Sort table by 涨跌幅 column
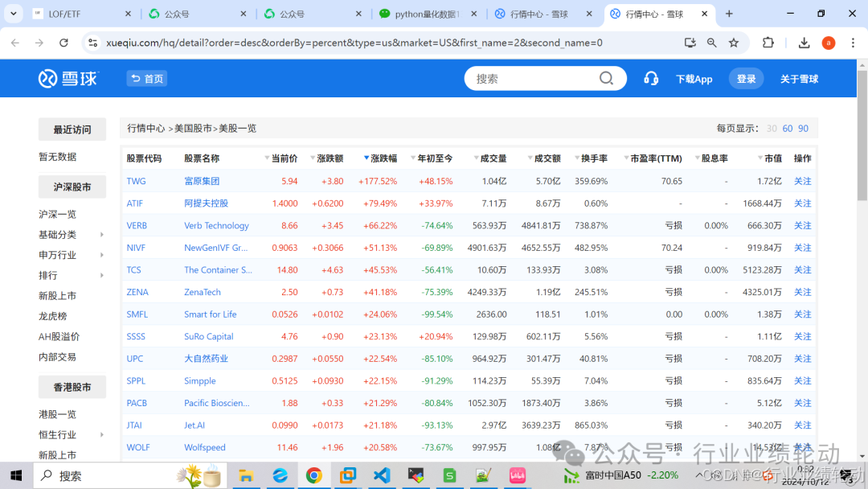The image size is (868, 489). [381, 158]
